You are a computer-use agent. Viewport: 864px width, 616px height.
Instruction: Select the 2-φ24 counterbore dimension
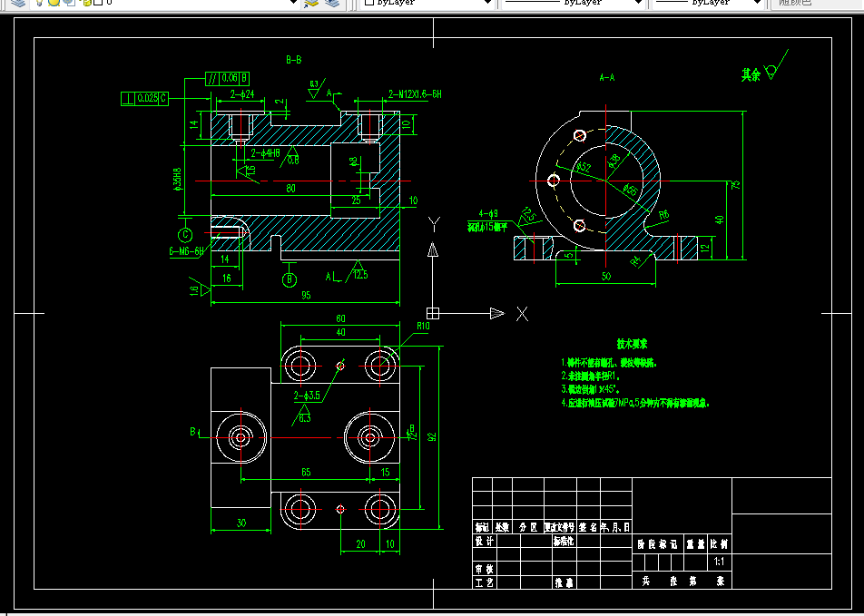242,94
